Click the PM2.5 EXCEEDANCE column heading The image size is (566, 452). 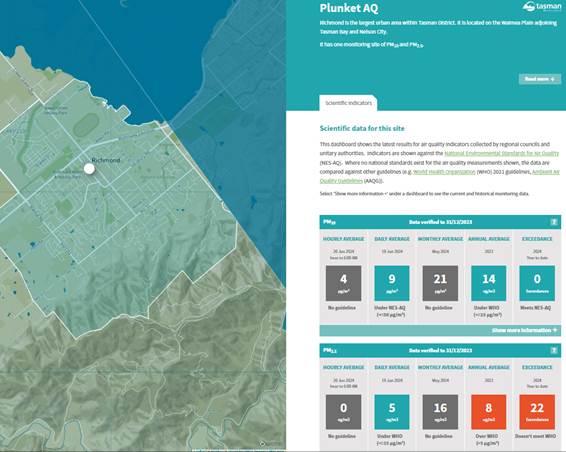click(537, 367)
